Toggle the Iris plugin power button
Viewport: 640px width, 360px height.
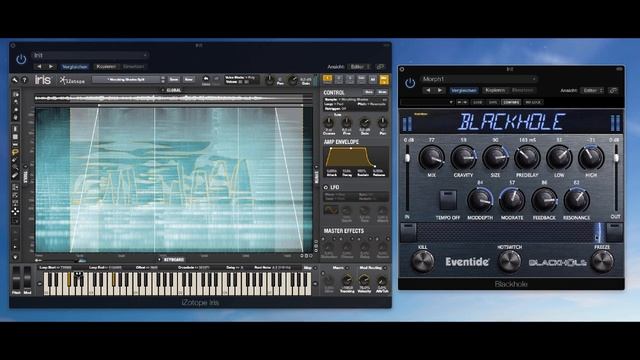(21, 60)
